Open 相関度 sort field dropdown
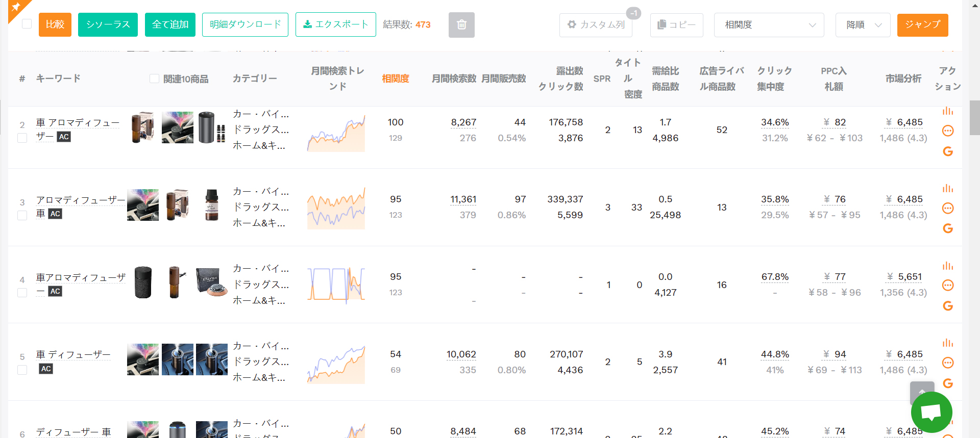 (769, 25)
